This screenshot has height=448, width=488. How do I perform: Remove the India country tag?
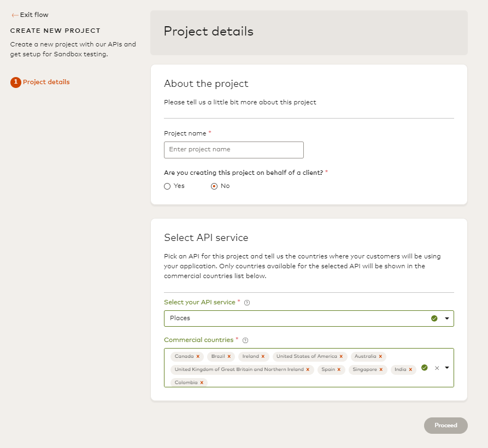(x=410, y=370)
